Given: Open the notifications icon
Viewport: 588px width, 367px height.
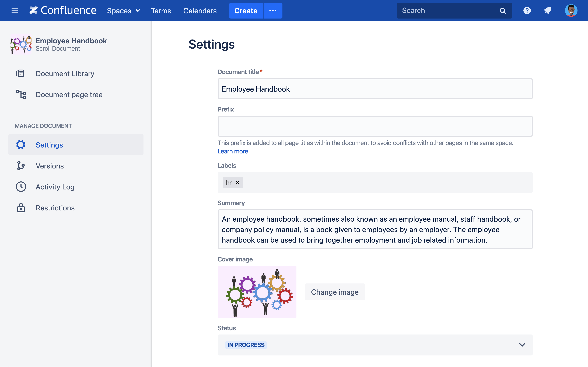Looking at the screenshot, I should pyautogui.click(x=547, y=11).
